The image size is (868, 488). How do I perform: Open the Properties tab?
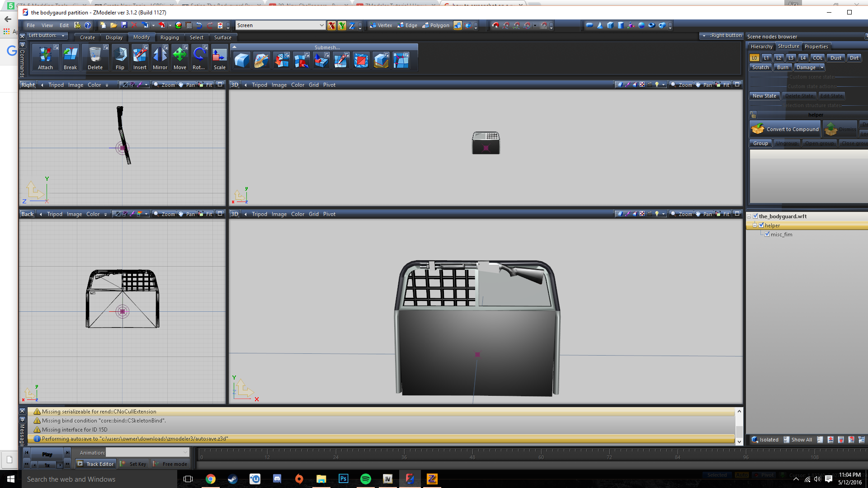point(816,47)
